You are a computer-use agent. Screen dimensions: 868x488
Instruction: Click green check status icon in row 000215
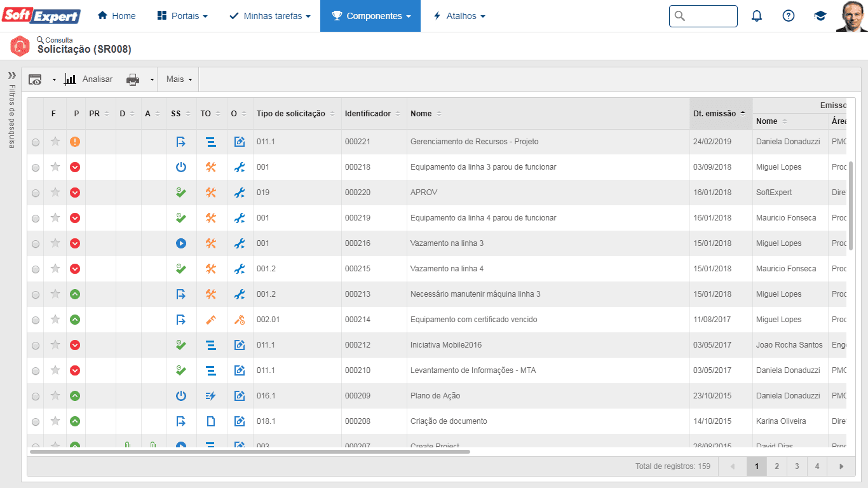point(181,269)
